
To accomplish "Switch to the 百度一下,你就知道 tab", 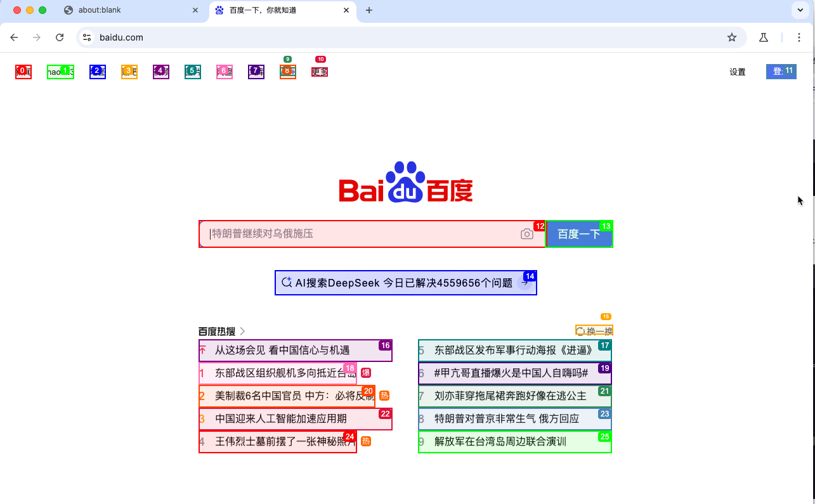I will (283, 10).
